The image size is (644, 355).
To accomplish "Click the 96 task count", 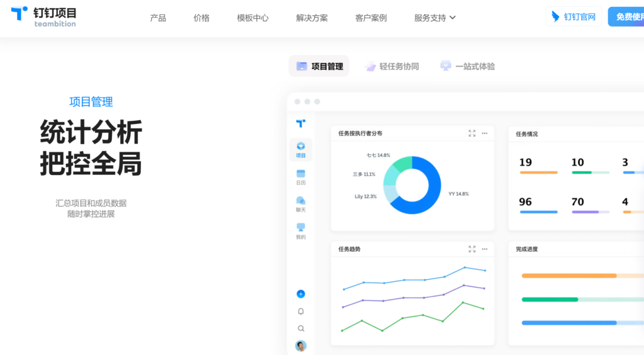I will tap(525, 202).
